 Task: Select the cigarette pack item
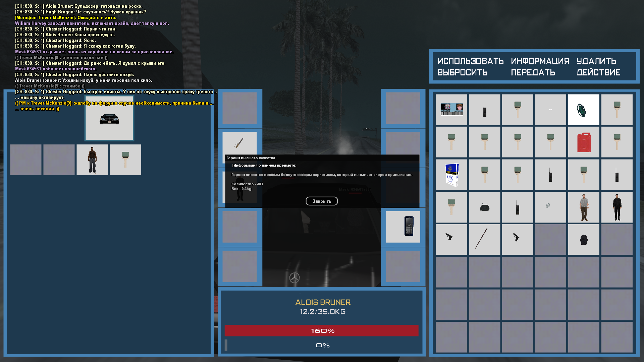[451, 175]
